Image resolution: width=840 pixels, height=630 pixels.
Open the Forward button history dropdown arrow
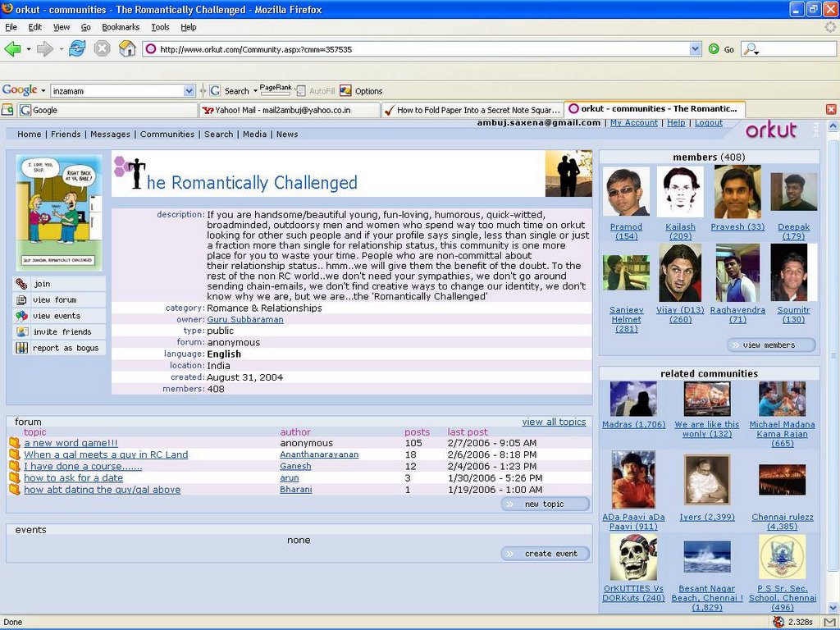click(61, 49)
